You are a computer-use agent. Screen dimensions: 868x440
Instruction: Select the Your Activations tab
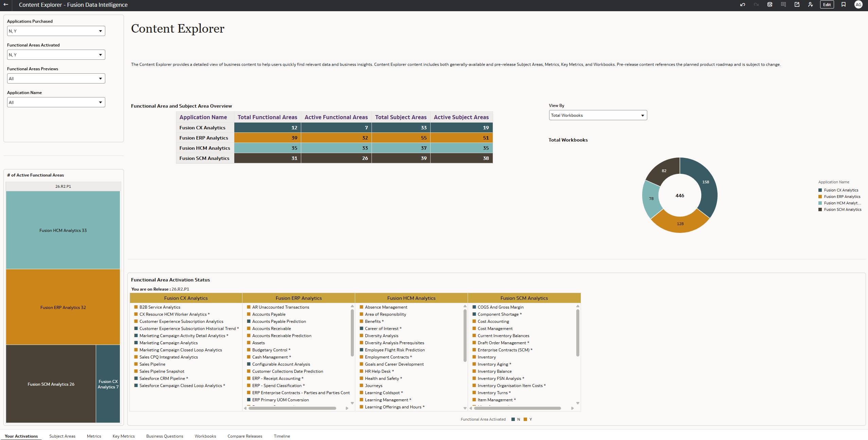pyautogui.click(x=21, y=436)
